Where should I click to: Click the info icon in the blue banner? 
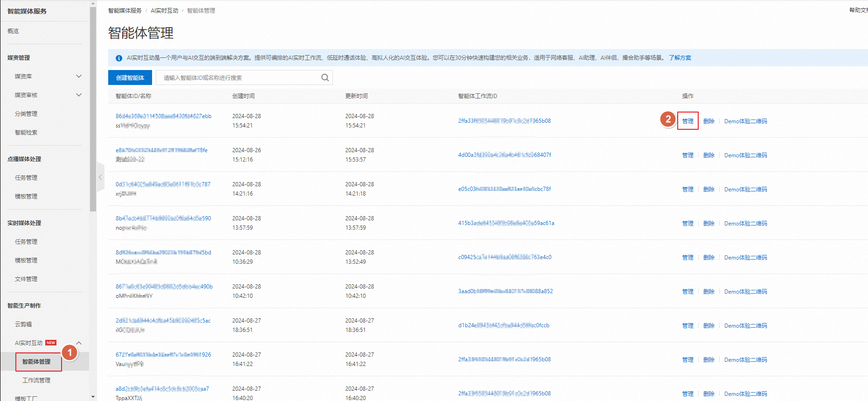coord(119,58)
